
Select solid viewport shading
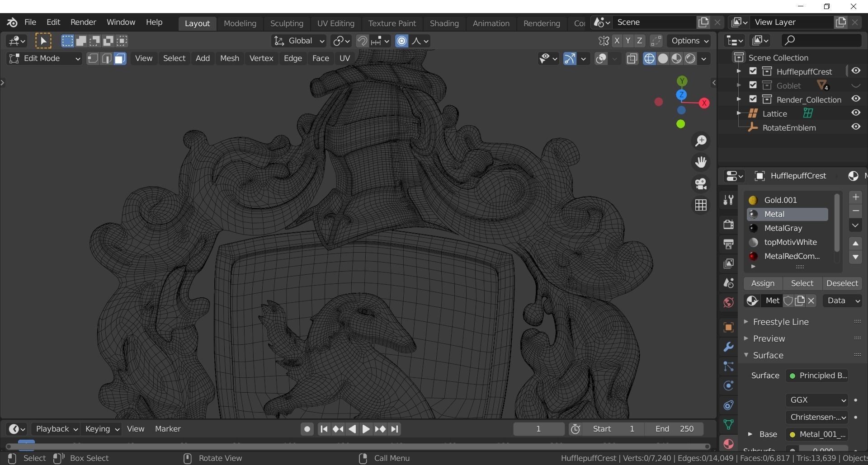click(x=663, y=59)
